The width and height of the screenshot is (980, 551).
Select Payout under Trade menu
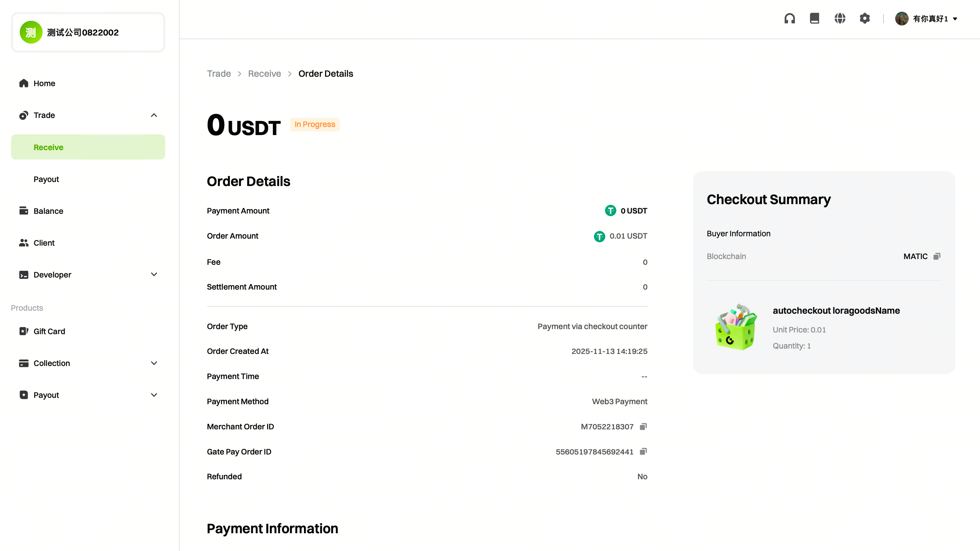coord(46,179)
